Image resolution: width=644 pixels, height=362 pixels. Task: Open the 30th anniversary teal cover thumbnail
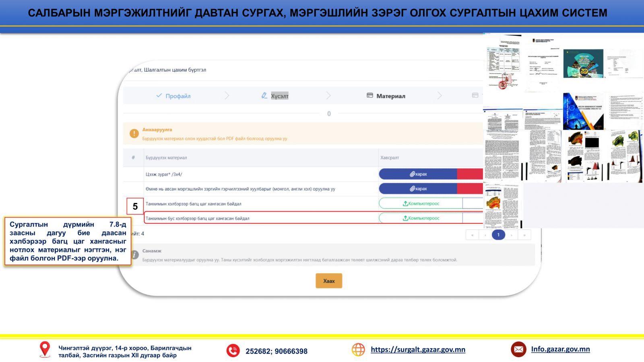(583, 64)
